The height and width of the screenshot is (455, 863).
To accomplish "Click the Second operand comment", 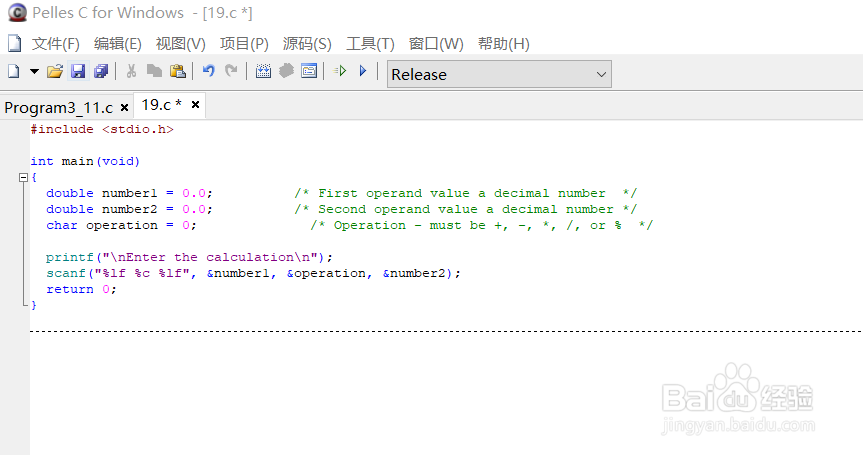I will pos(466,209).
